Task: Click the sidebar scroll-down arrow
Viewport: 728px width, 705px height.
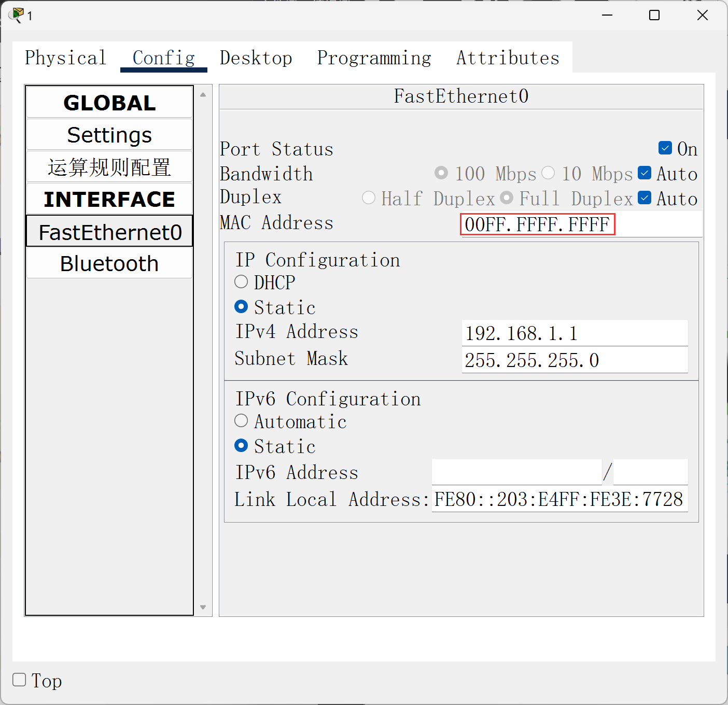Action: click(203, 607)
